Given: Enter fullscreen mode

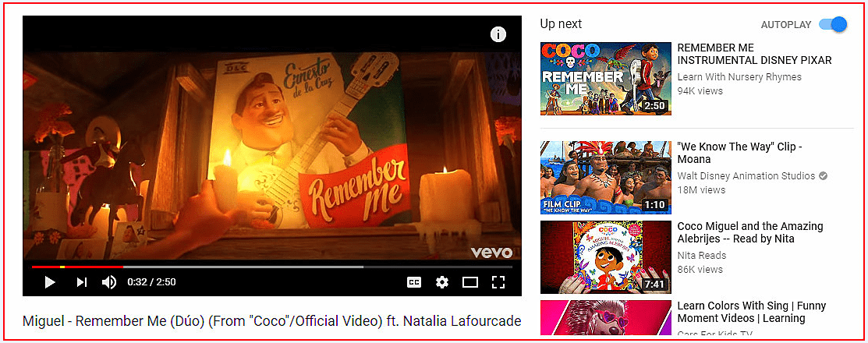Looking at the screenshot, I should [498, 282].
